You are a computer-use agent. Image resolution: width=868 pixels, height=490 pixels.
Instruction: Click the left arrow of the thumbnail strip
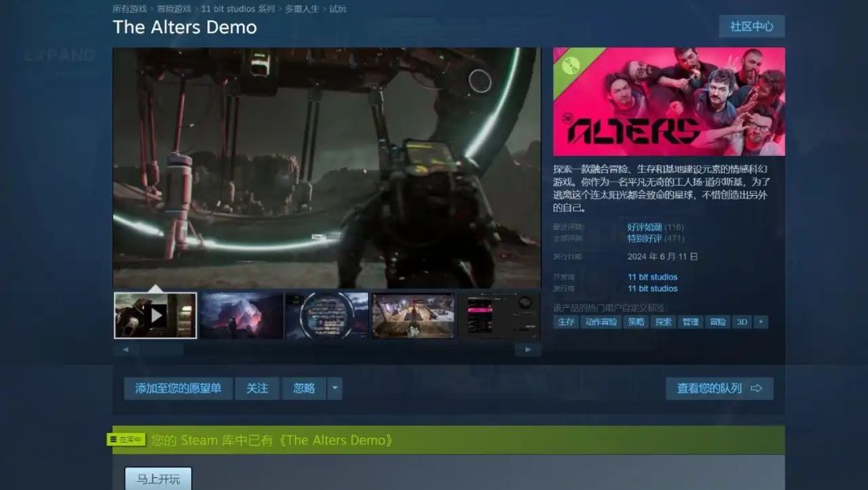tap(125, 349)
